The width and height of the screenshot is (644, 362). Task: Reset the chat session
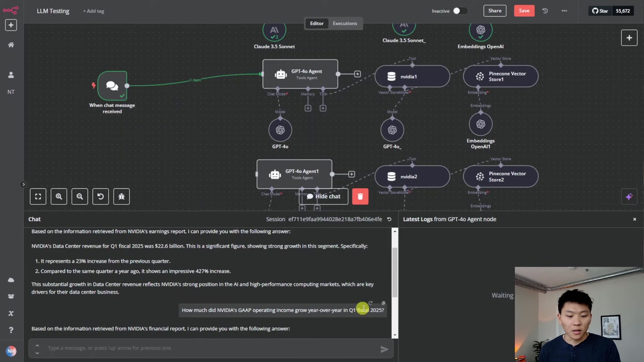point(389,219)
